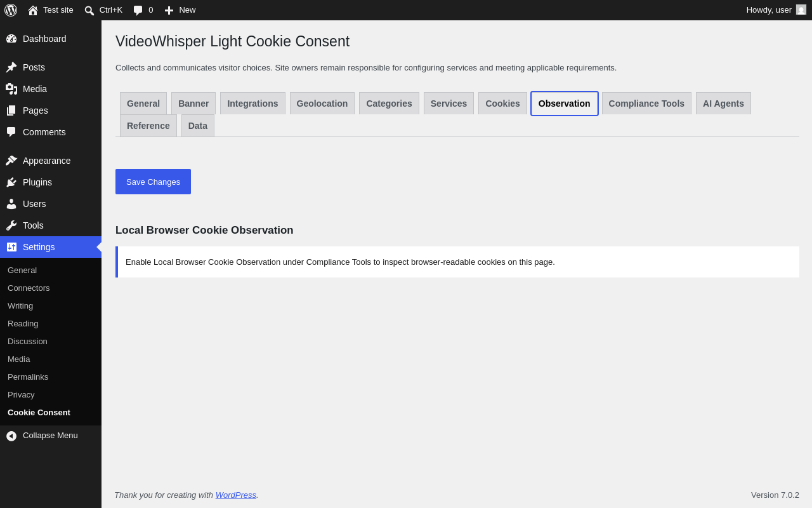The height and width of the screenshot is (508, 812).
Task: Click the Comments sidebar speech icon
Action: pos(11,132)
